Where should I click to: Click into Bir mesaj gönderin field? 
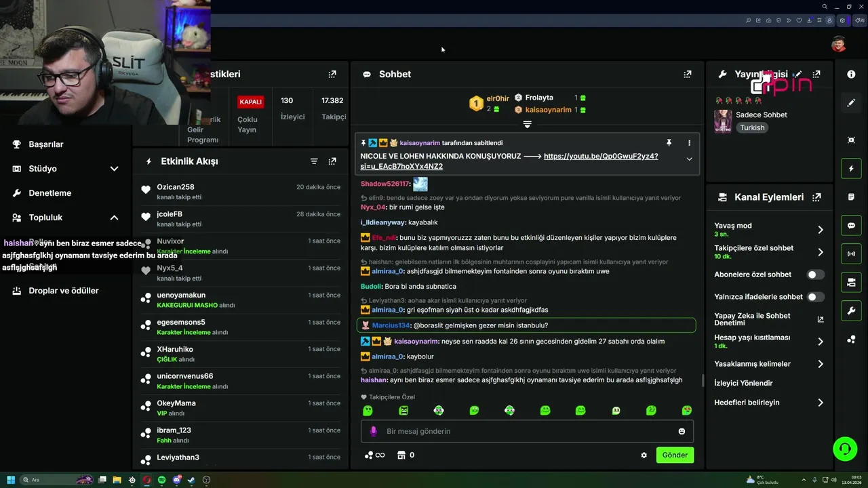coord(527,431)
